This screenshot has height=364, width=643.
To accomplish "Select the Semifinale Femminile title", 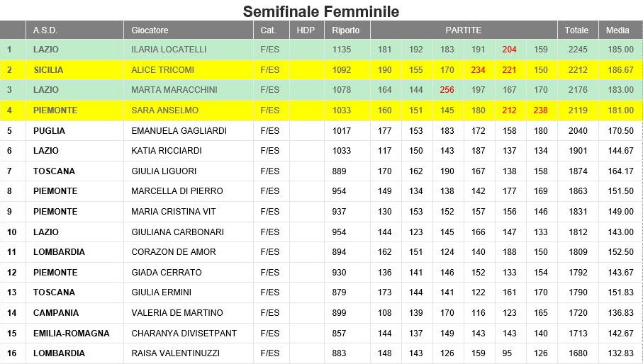I will click(x=321, y=11).
